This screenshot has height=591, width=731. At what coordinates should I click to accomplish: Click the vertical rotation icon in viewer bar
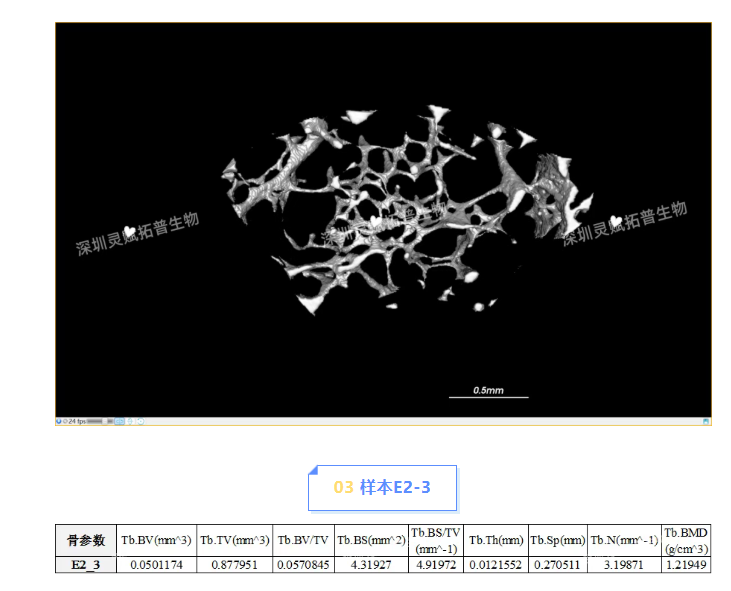click(130, 421)
